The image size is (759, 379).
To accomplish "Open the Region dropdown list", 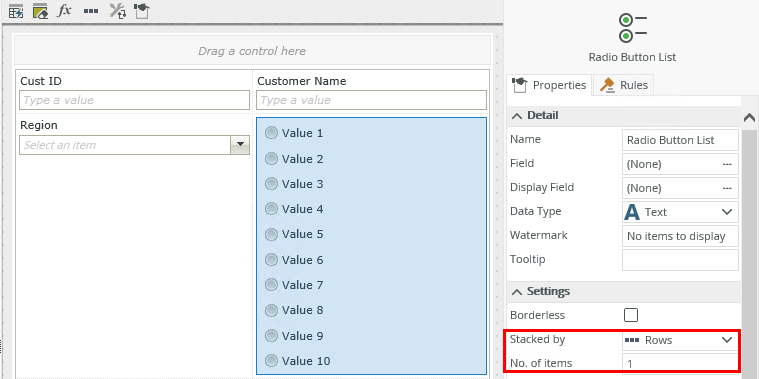I will 240,145.
